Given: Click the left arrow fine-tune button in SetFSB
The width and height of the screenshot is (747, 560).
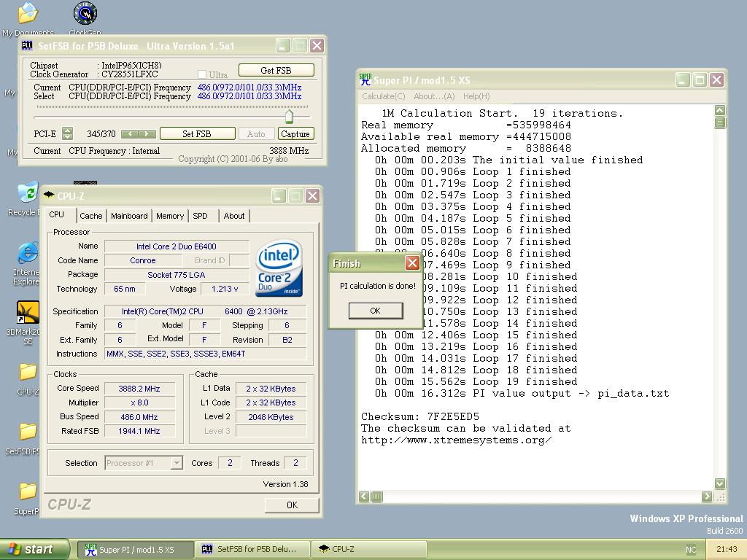Looking at the screenshot, I should point(130,134).
